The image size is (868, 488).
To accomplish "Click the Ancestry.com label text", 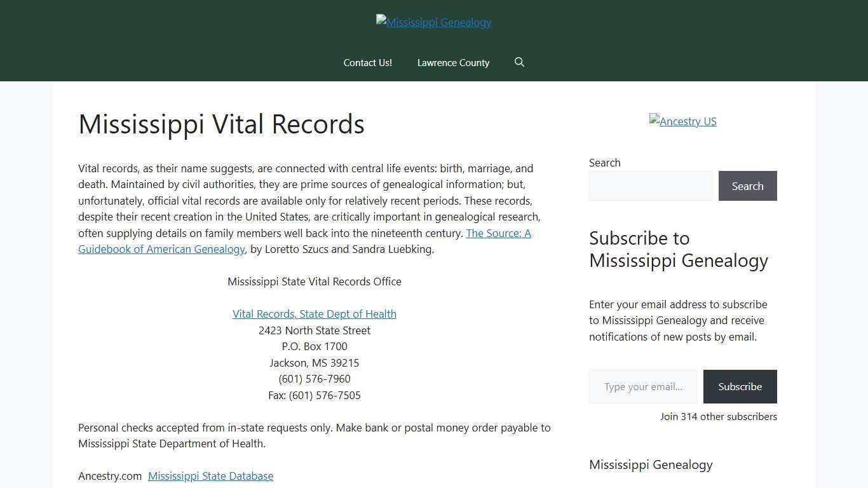I will tap(110, 475).
